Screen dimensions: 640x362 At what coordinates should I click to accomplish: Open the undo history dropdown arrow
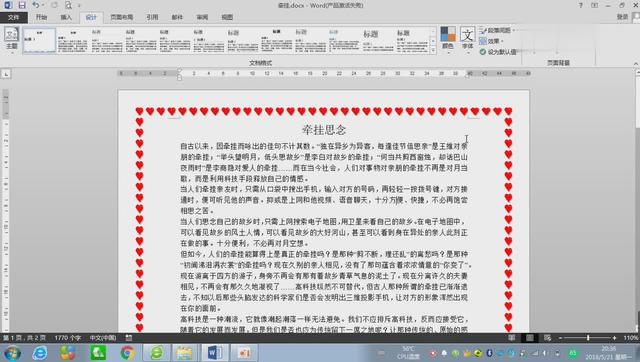42,5
